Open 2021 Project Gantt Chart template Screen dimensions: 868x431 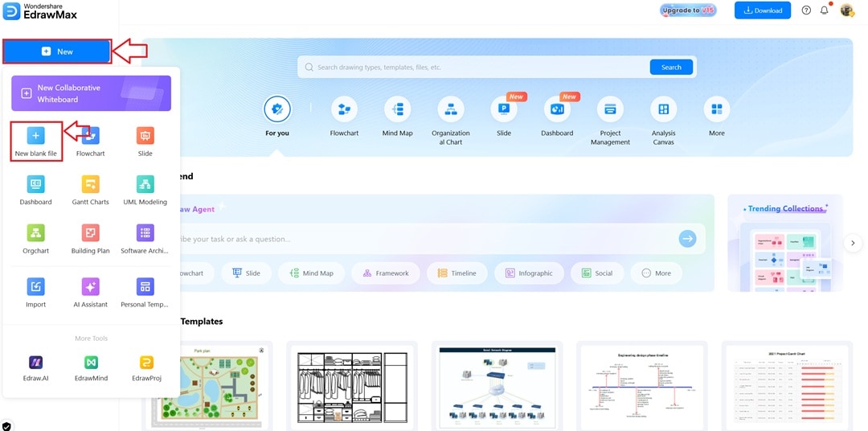[787, 386]
